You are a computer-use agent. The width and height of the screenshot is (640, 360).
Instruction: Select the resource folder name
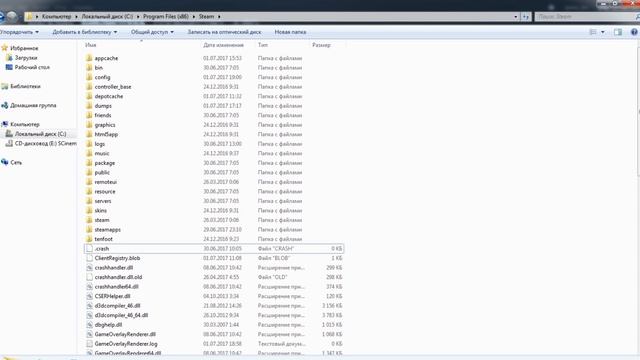click(x=105, y=191)
